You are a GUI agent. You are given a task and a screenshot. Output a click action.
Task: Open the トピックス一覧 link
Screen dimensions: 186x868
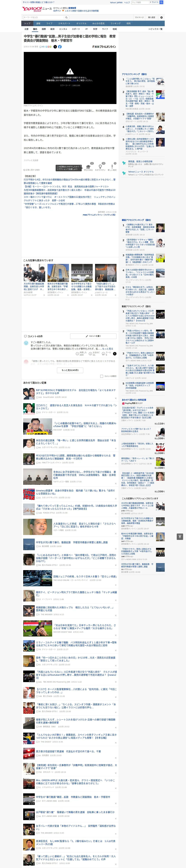155,29
